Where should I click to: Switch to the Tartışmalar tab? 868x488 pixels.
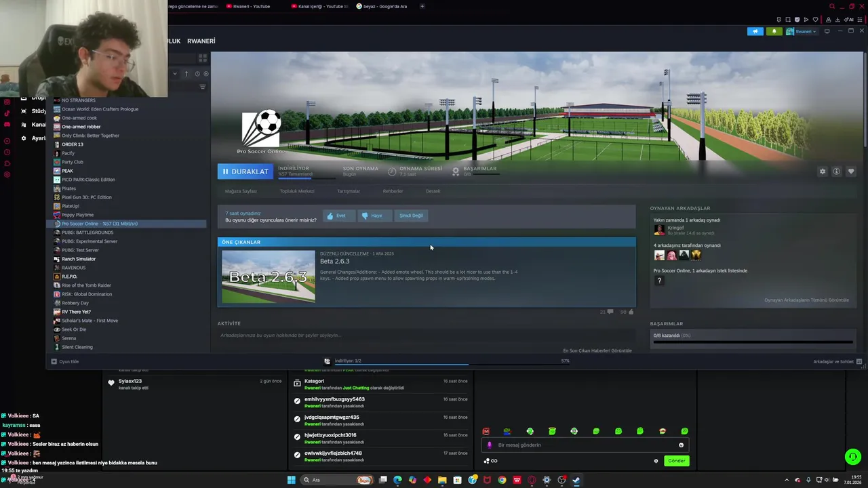point(349,191)
